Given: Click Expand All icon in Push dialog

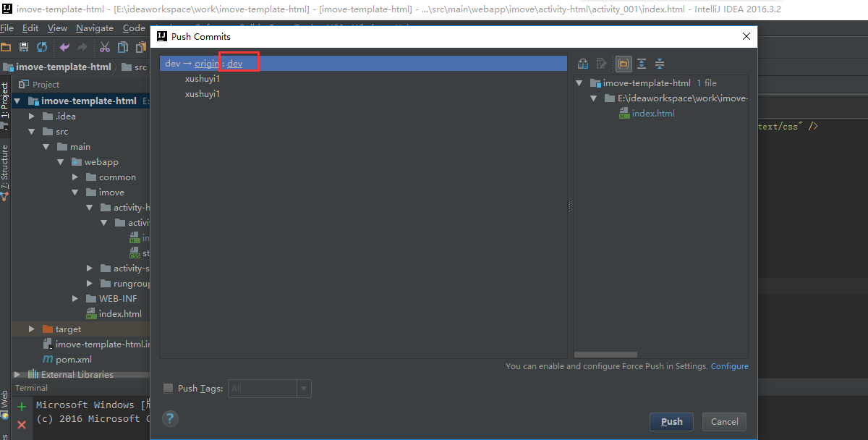Looking at the screenshot, I should pos(642,64).
